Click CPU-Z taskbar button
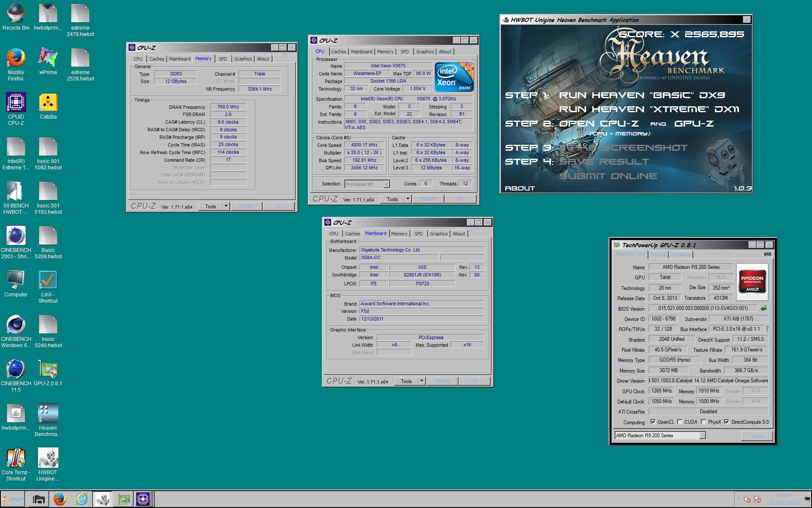The height and width of the screenshot is (508, 812). (143, 500)
